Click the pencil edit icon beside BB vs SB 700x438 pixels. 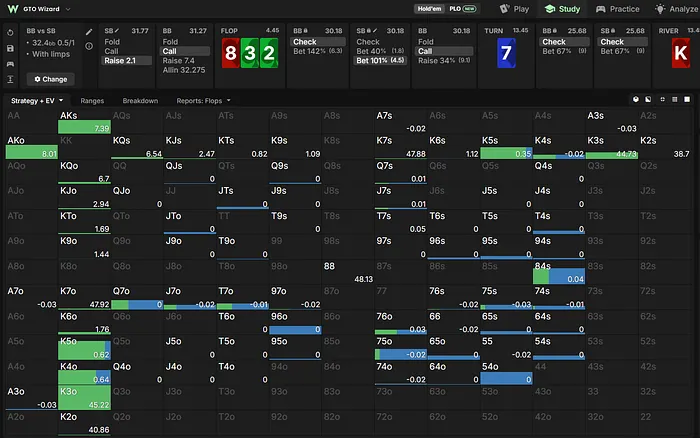coord(89,32)
